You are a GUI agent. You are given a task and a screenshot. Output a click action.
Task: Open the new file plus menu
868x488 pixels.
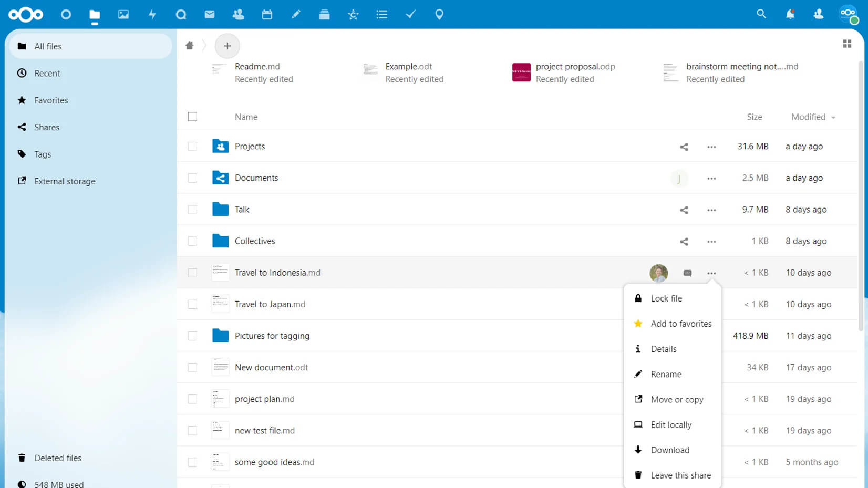point(227,46)
